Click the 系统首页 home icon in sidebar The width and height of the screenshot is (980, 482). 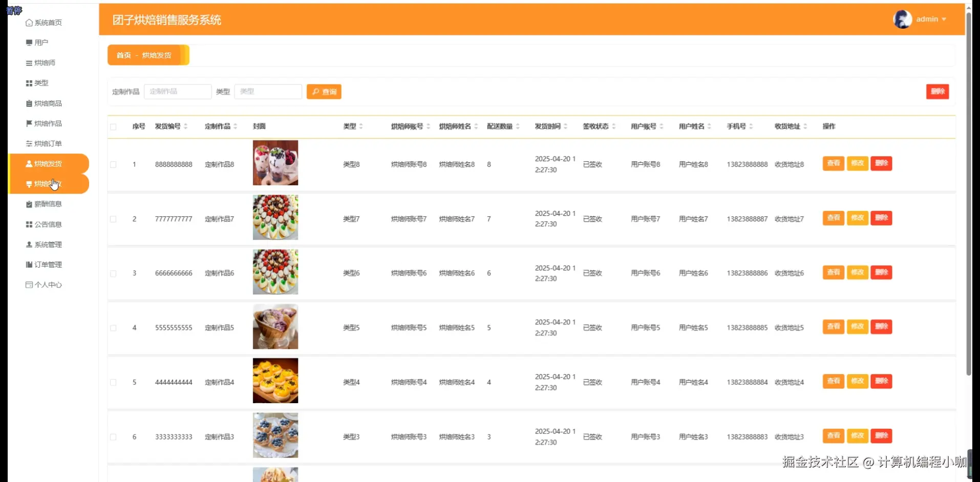click(x=29, y=23)
